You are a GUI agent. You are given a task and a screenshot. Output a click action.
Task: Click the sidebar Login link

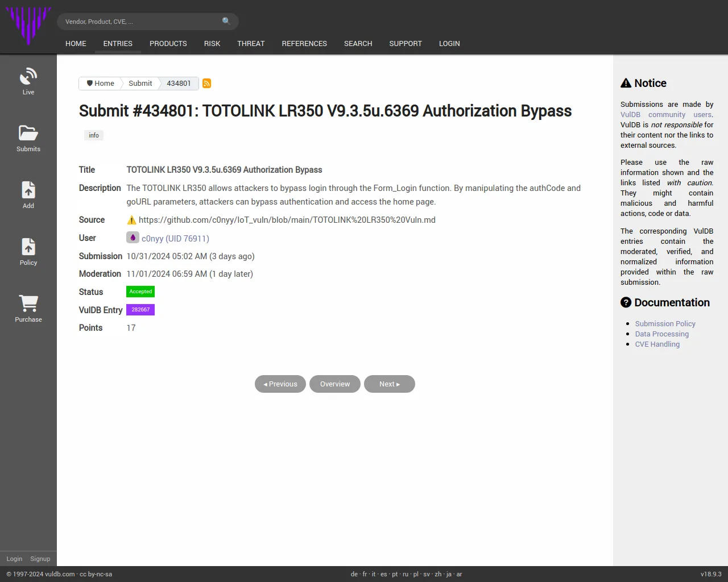click(14, 559)
